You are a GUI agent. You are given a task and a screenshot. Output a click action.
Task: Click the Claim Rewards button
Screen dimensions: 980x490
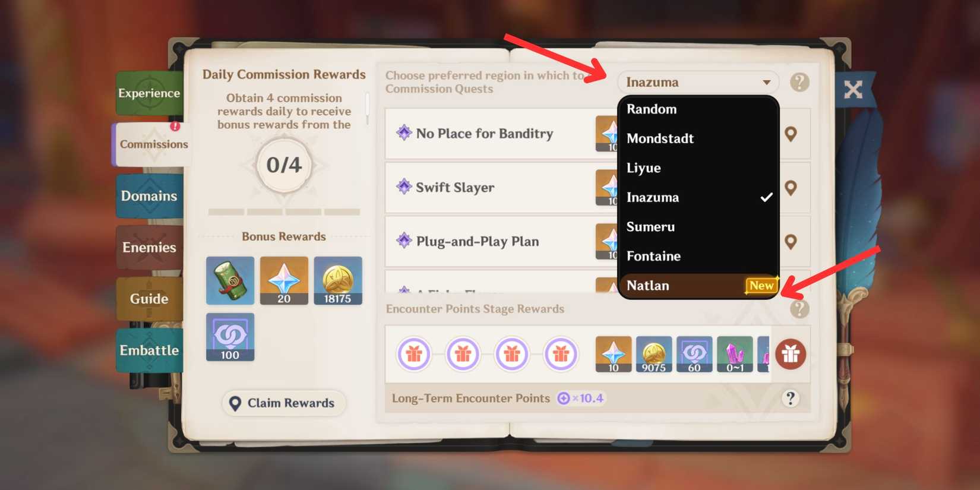pyautogui.click(x=283, y=403)
